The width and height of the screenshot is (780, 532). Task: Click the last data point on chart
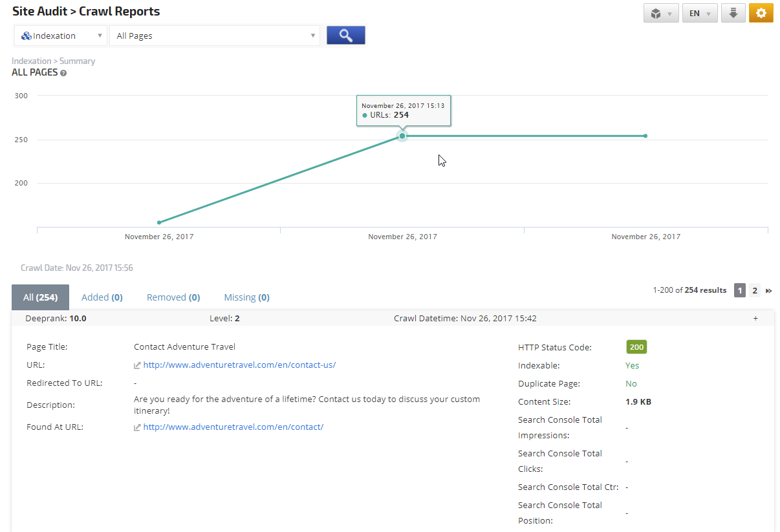(x=645, y=136)
